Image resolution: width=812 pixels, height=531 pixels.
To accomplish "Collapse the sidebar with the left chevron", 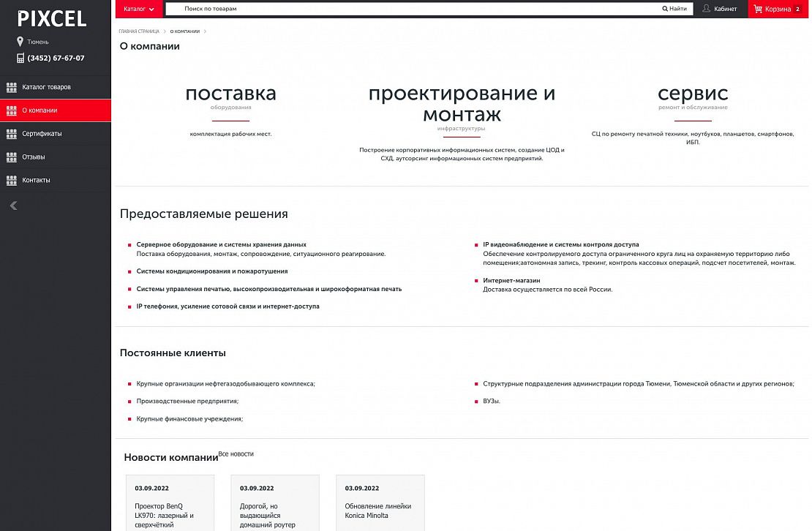I will [x=13, y=206].
